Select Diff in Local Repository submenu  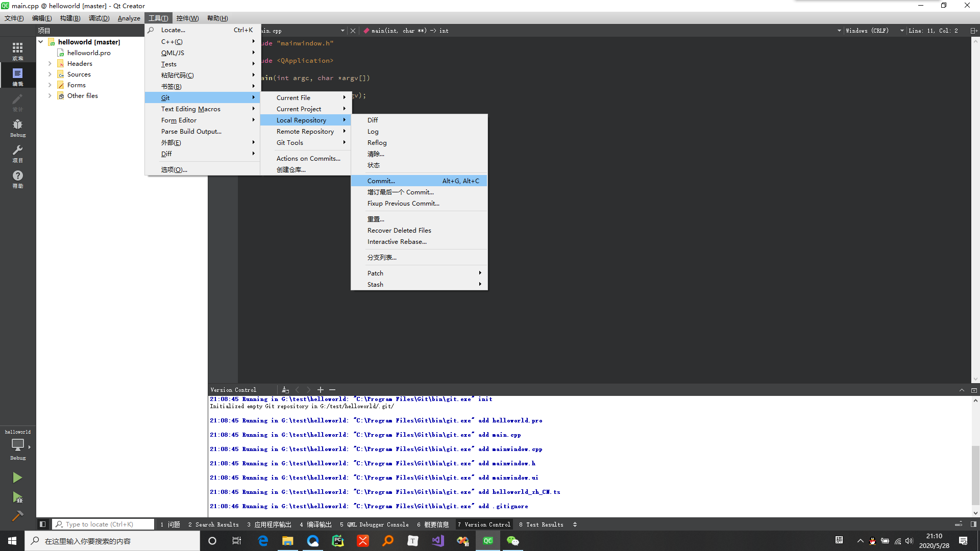419,120
